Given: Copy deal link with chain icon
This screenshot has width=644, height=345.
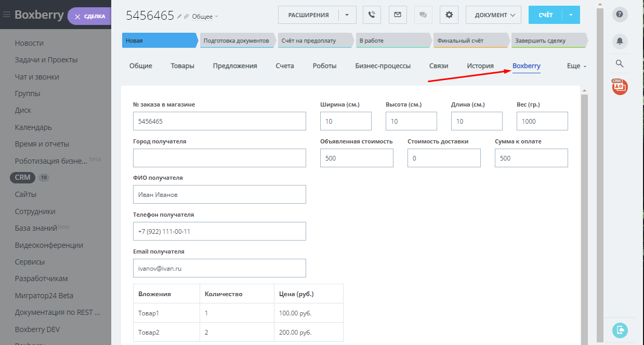Looking at the screenshot, I should point(187,17).
